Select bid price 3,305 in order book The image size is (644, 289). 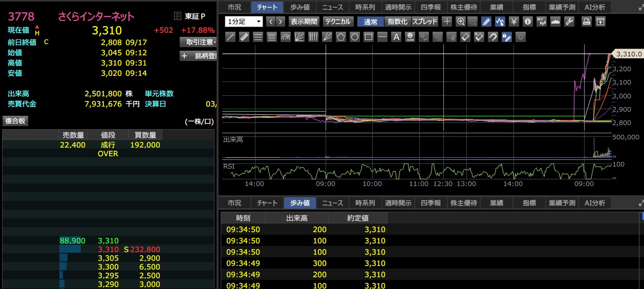(108, 258)
